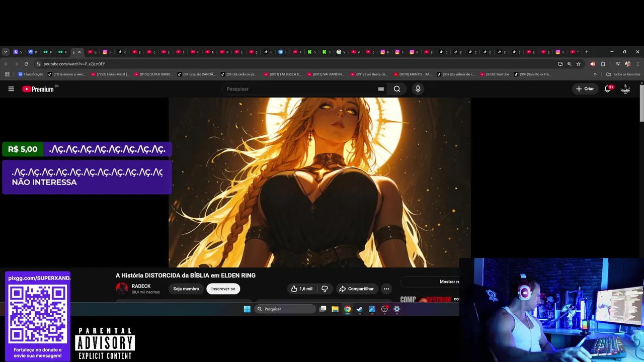Open the Windows Start button
This screenshot has width=644, height=362.
click(247, 309)
